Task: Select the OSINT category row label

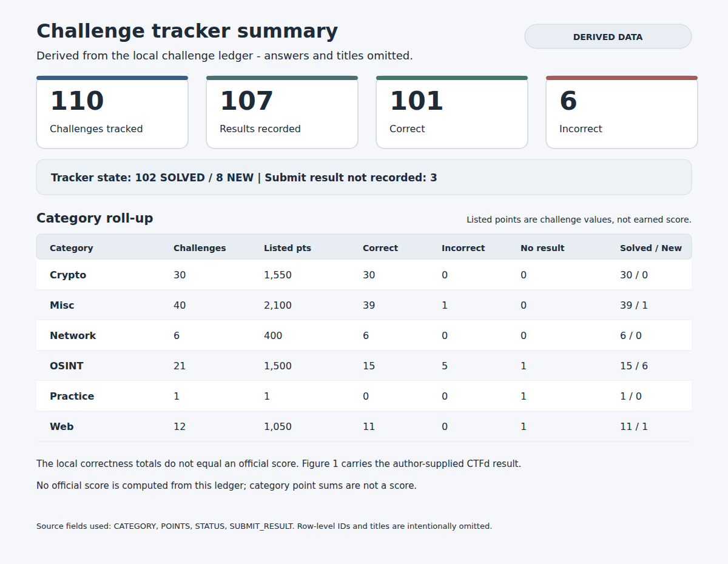Action: (x=67, y=366)
